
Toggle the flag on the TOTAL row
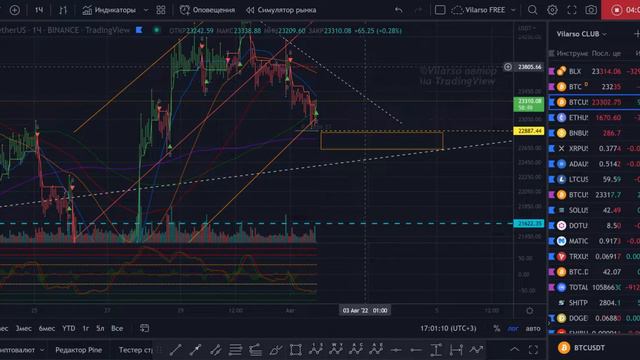point(551,287)
